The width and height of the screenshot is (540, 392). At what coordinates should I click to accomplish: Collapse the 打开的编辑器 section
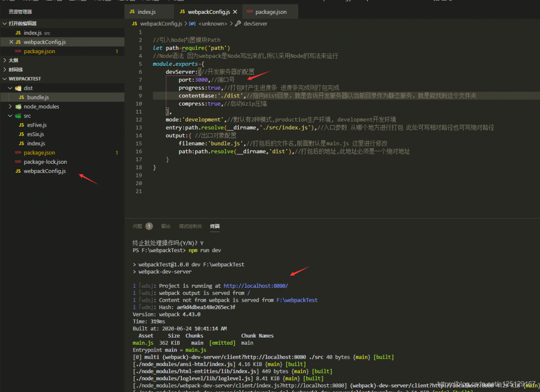[5, 24]
